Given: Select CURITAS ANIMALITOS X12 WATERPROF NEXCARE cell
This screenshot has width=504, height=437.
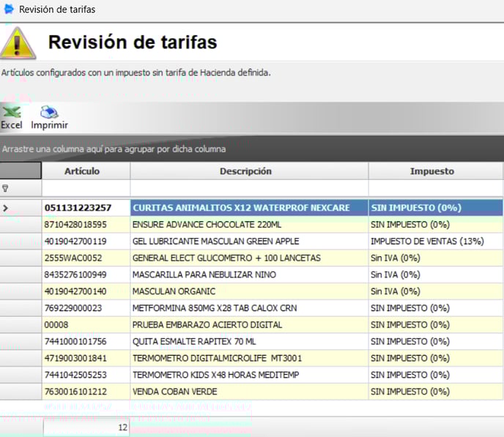Looking at the screenshot, I should pyautogui.click(x=249, y=208).
